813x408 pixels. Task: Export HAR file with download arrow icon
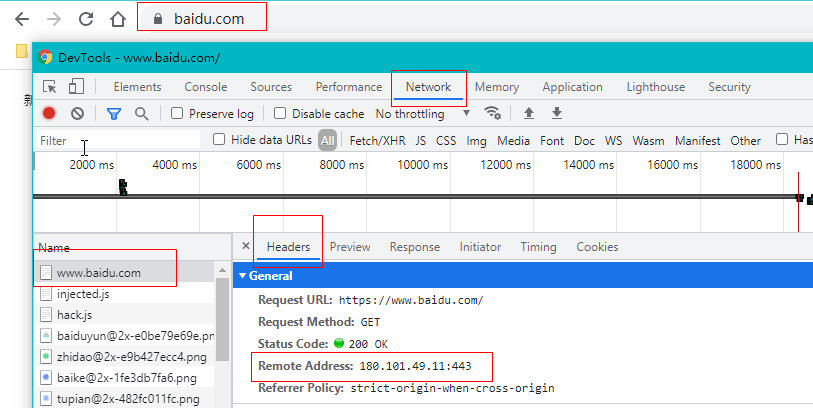click(557, 113)
